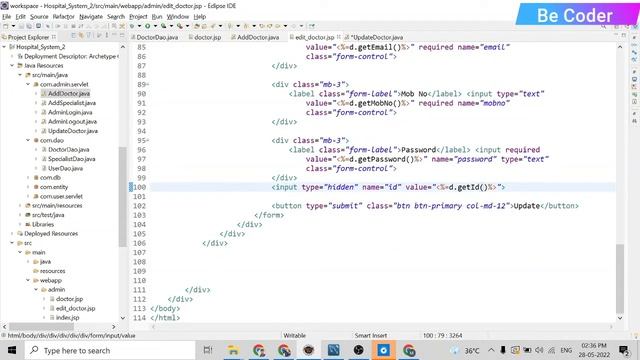The width and height of the screenshot is (640, 360).
Task: Click the Smart Insert status bar entry
Action: pyautogui.click(x=371, y=336)
